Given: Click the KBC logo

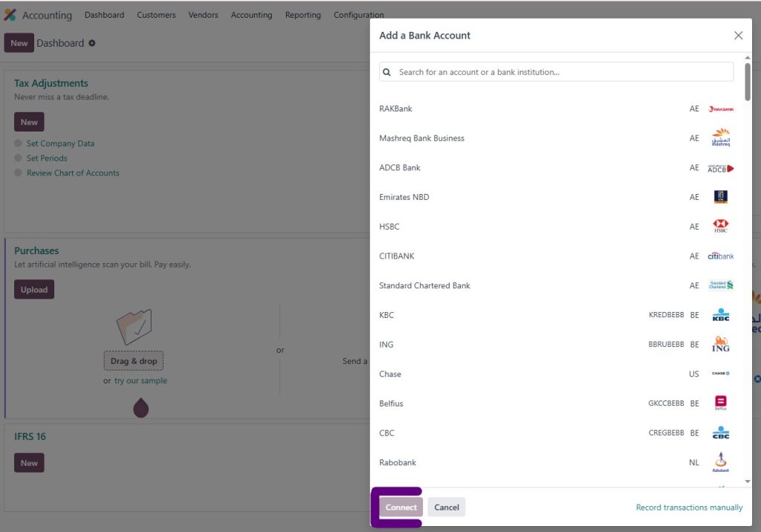Looking at the screenshot, I should click(x=721, y=314).
